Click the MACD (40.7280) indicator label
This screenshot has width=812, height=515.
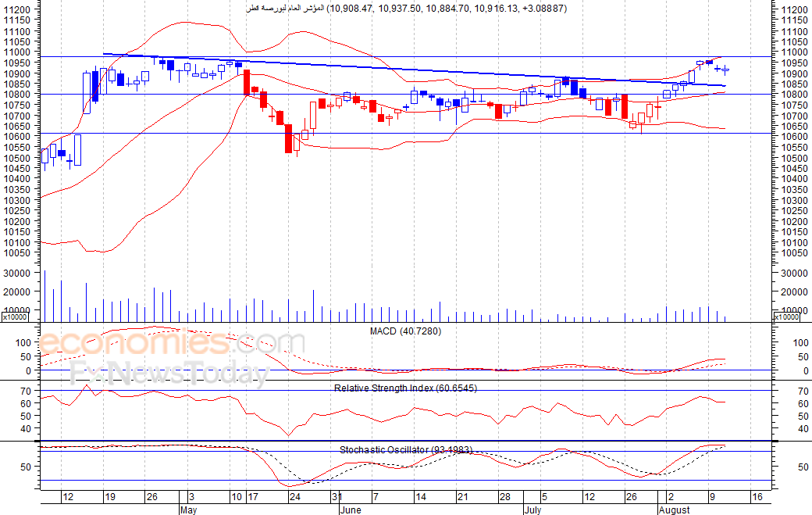pos(405,331)
